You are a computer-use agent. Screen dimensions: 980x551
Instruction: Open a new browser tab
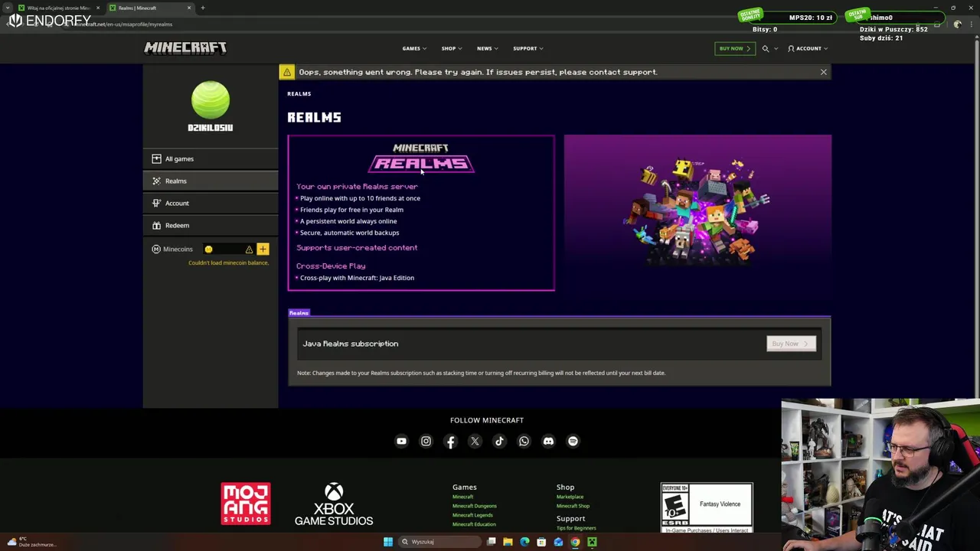pyautogui.click(x=203, y=8)
